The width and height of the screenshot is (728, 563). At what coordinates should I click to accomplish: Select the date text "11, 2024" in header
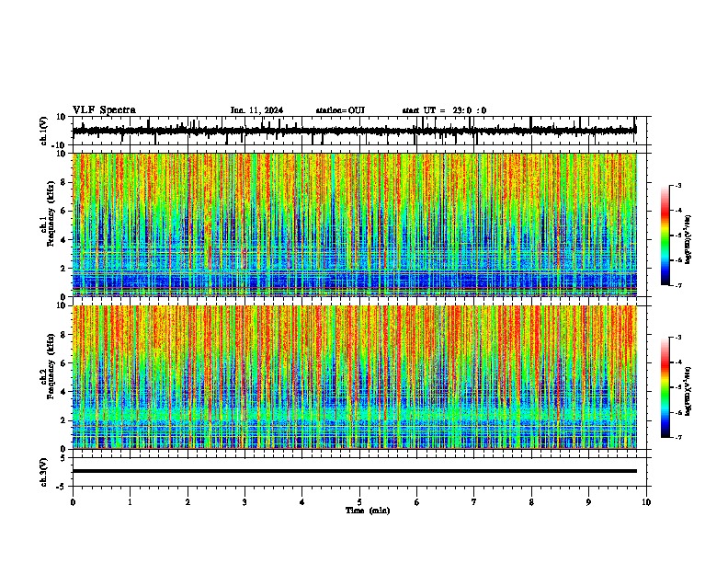[264, 110]
